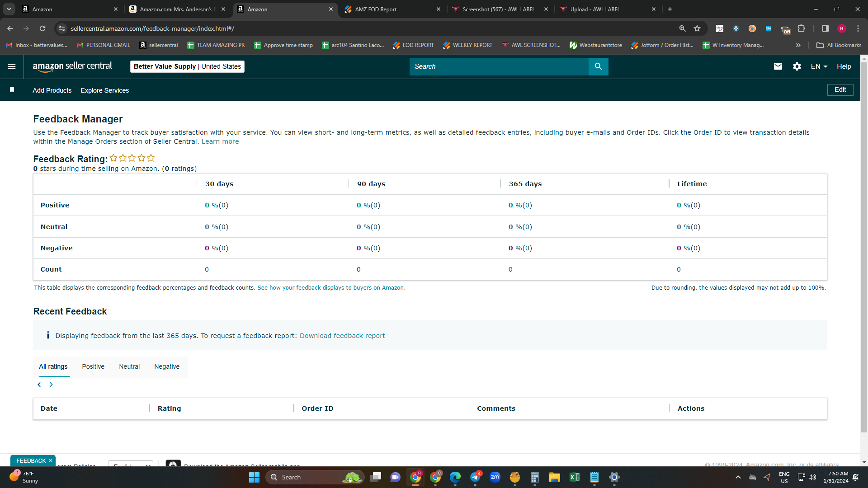868x488 pixels.
Task: Open See how your feedback displays link
Action: pyautogui.click(x=331, y=288)
